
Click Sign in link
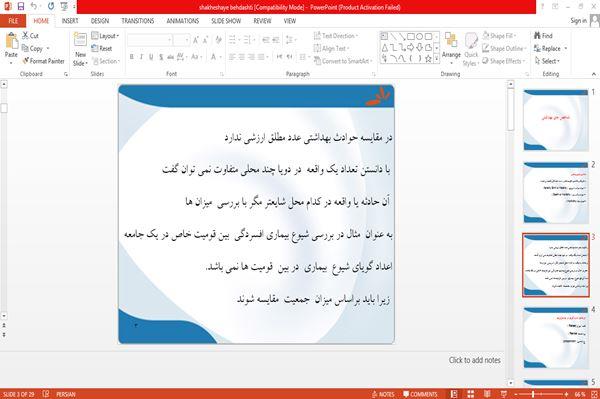pos(578,21)
